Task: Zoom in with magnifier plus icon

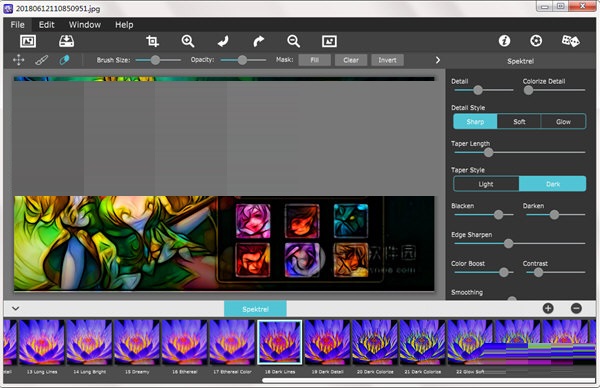Action: [x=188, y=41]
